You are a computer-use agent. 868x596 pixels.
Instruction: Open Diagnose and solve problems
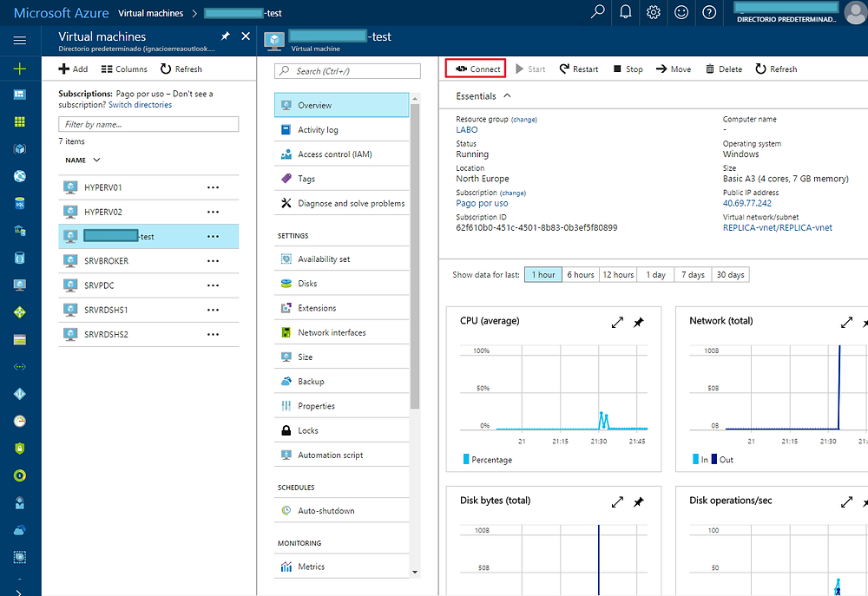point(341,203)
